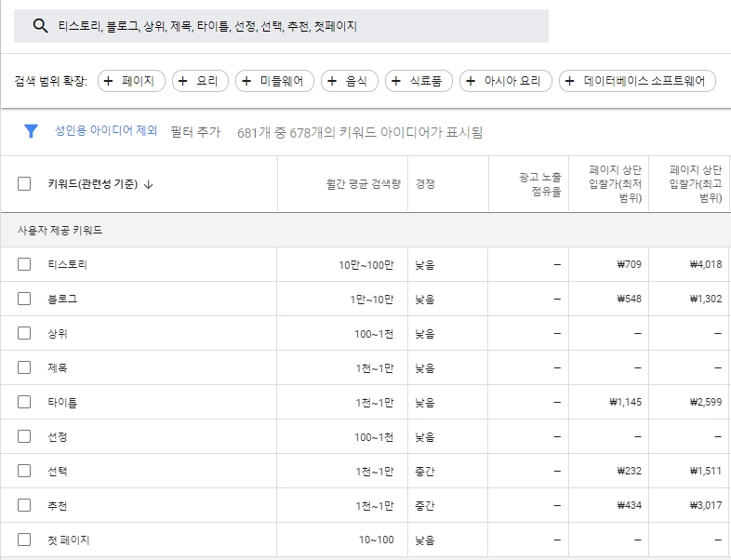Check the 상위 row checkbox

[x=24, y=333]
